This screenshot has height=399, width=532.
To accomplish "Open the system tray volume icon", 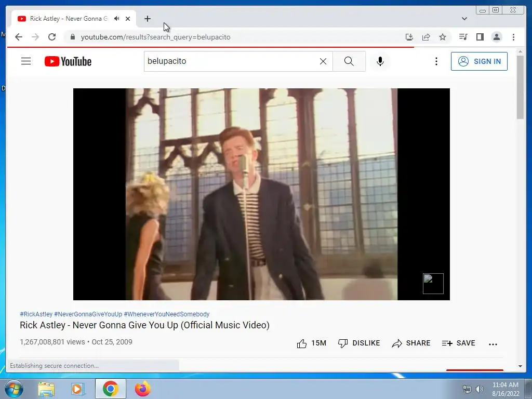I will pos(479,389).
